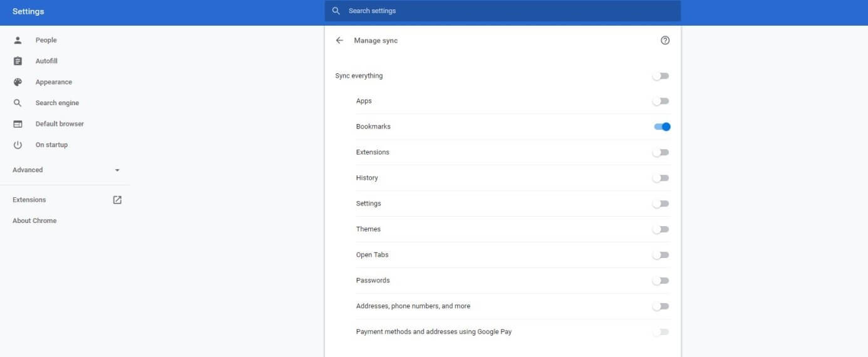Turn on Open Tabs sync toggle
The image size is (868, 357).
tap(661, 255)
